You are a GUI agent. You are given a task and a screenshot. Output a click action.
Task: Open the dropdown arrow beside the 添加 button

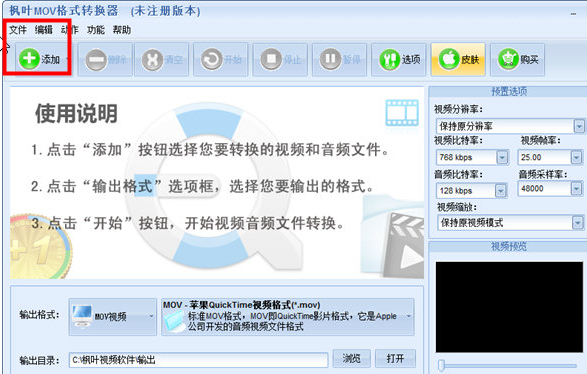coord(68,59)
